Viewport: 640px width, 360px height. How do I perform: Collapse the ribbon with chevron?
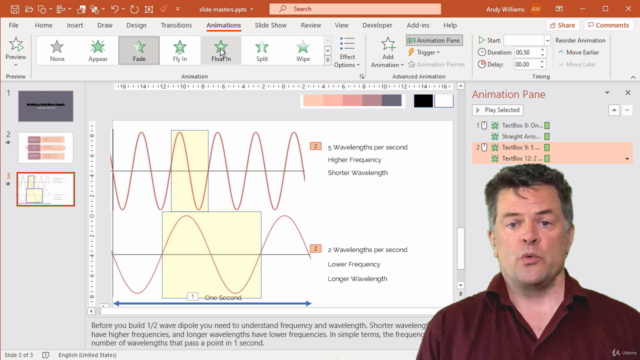point(633,77)
